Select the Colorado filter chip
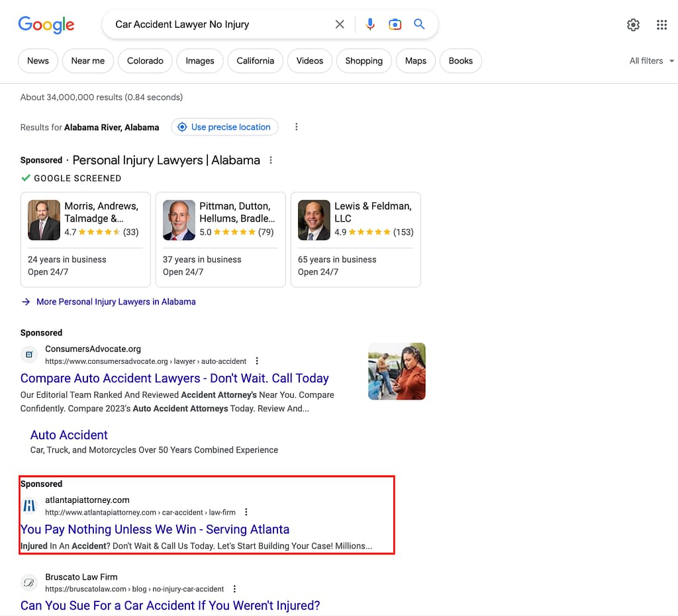678x616 pixels. [x=145, y=61]
